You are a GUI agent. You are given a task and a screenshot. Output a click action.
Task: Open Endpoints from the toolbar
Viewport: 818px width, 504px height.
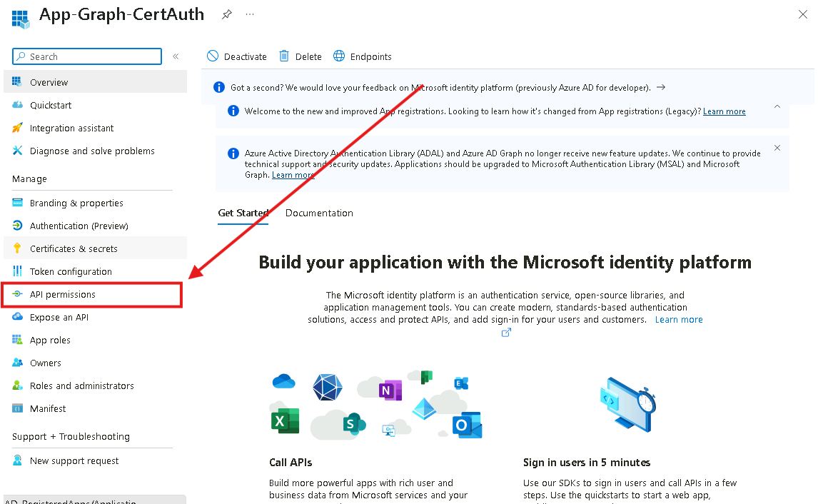(x=362, y=56)
